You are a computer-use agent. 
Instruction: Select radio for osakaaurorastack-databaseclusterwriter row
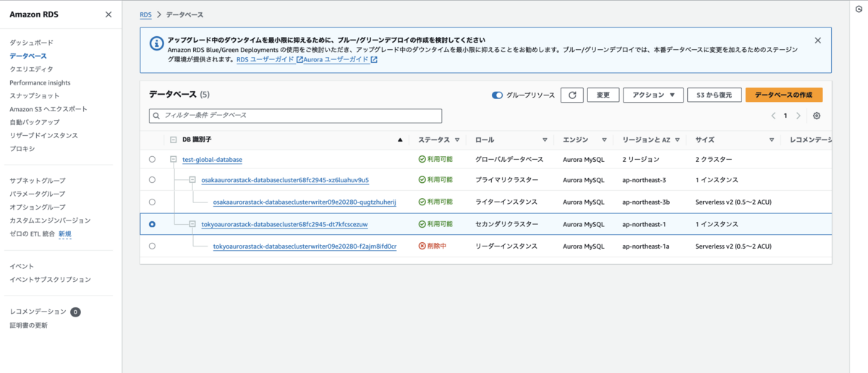pyautogui.click(x=152, y=202)
